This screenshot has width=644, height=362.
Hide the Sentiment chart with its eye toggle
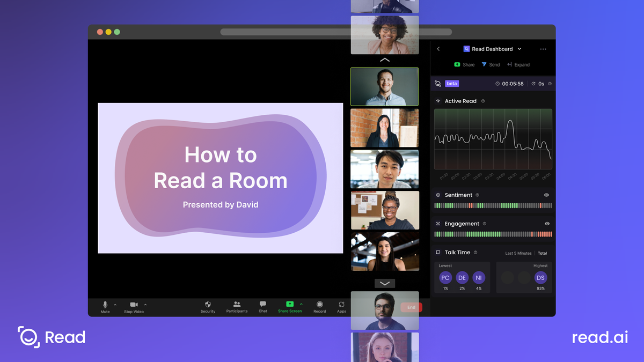pyautogui.click(x=547, y=195)
